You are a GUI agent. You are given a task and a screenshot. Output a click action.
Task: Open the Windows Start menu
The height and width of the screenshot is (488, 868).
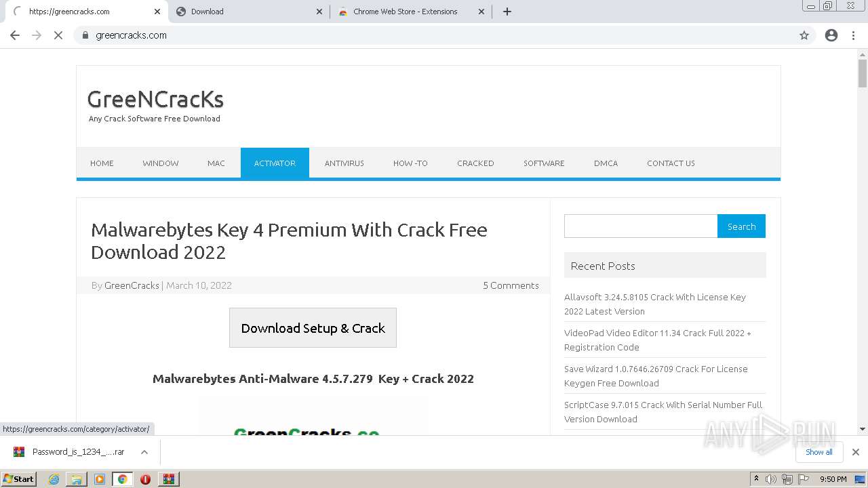(19, 479)
